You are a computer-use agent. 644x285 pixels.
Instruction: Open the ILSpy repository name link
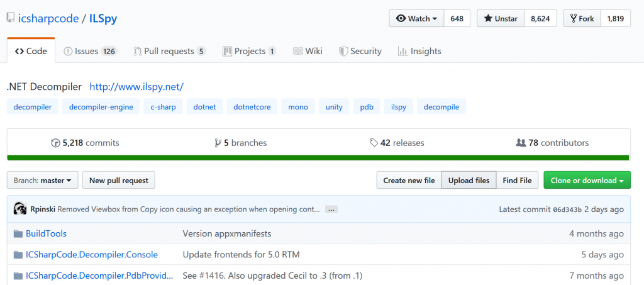coord(103,18)
